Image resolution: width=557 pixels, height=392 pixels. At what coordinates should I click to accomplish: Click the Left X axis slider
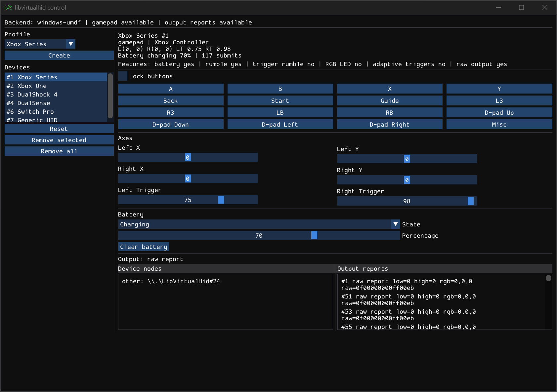(x=188, y=157)
